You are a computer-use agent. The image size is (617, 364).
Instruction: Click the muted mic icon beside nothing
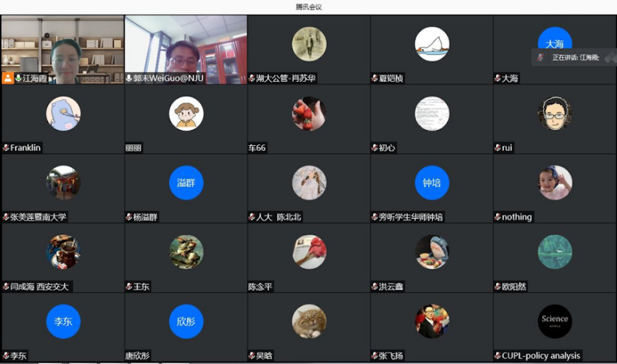(x=498, y=217)
